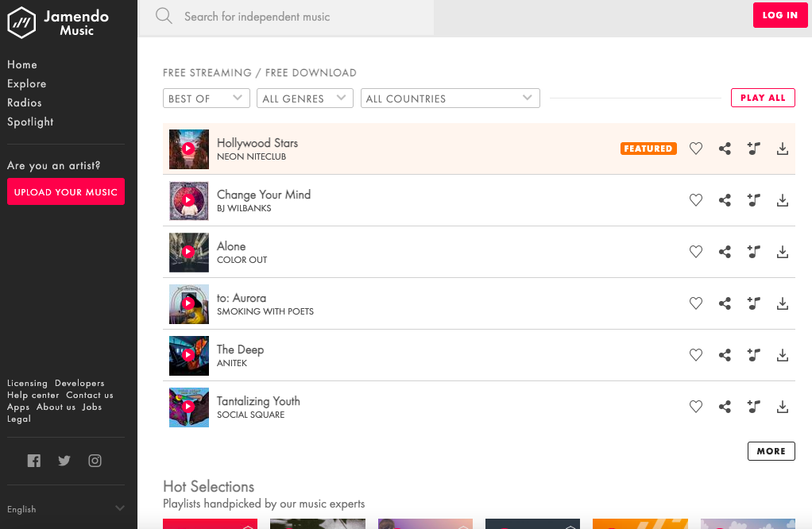Open the Explore section

click(x=26, y=84)
